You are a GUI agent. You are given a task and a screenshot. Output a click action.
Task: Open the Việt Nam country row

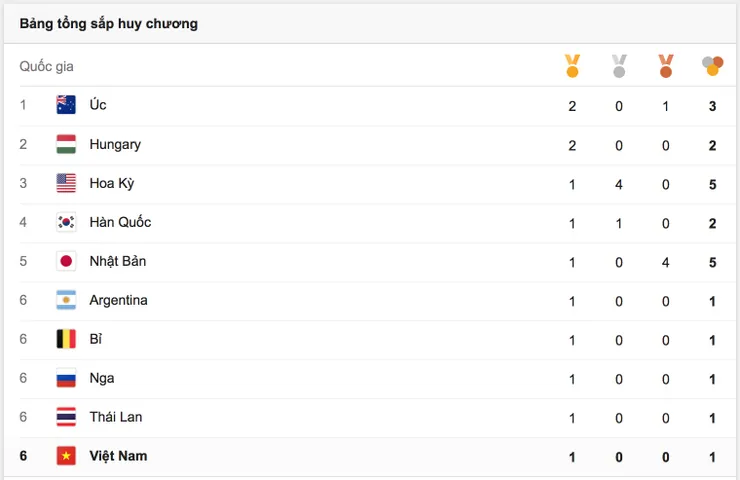(370, 456)
